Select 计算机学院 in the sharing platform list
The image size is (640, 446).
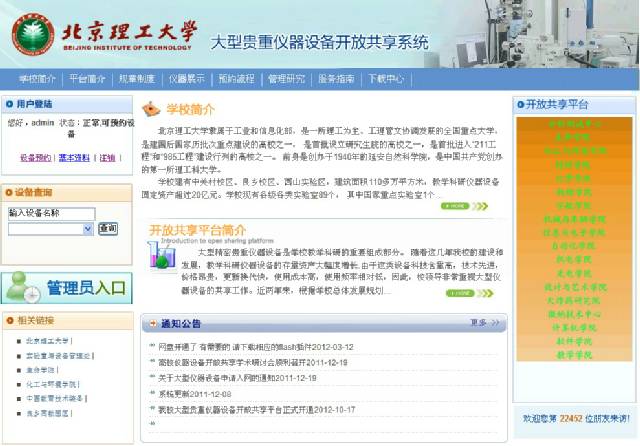coord(573,327)
